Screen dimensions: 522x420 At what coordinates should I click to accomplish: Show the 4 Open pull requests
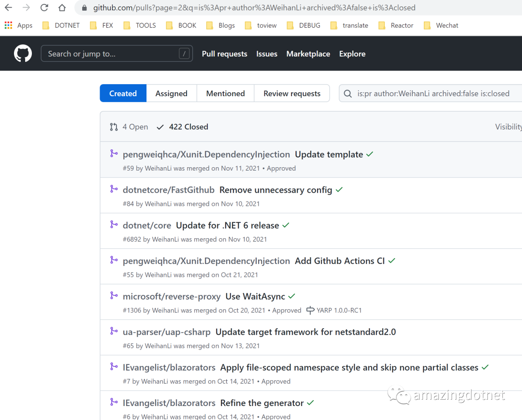coord(129,127)
